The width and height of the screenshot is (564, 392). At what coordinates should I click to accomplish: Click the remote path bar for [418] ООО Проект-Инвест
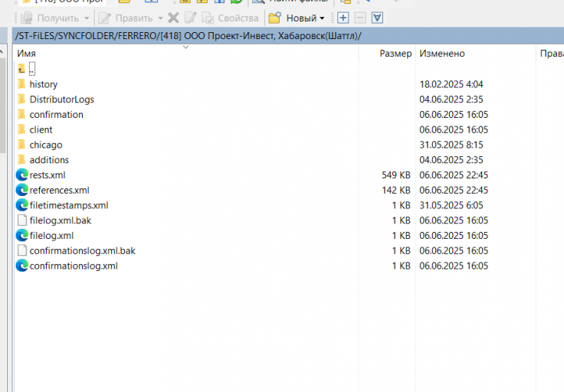click(x=288, y=36)
